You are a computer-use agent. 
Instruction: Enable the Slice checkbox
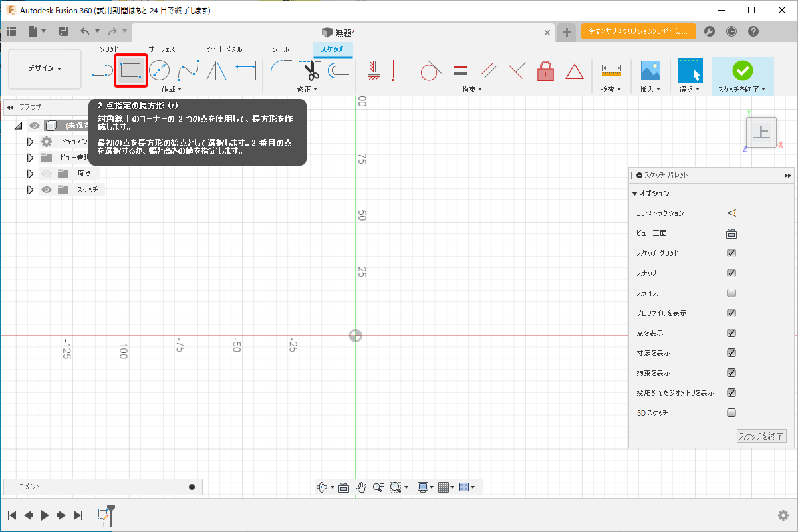[731, 293]
